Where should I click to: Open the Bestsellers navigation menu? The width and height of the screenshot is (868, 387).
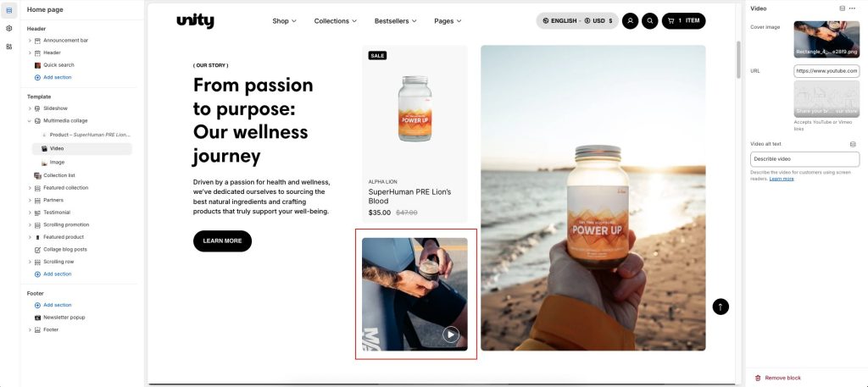[395, 21]
